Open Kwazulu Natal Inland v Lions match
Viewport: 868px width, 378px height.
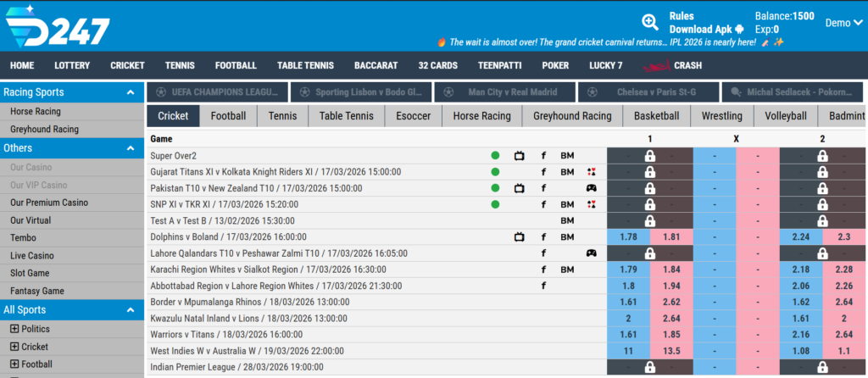pos(248,318)
